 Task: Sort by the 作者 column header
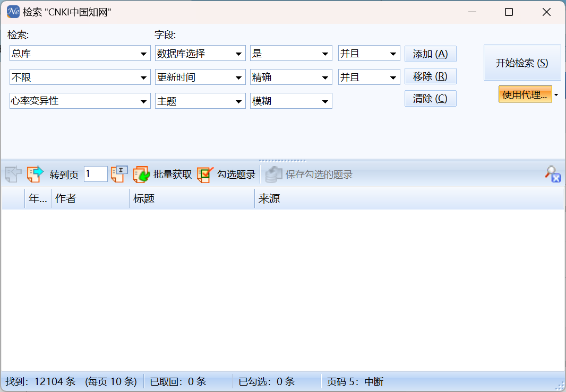point(90,198)
